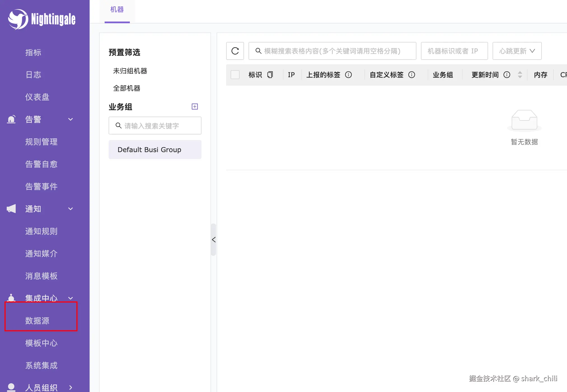567x392 pixels.
Task: Click info icon beside 更新时间
Action: [x=507, y=75]
